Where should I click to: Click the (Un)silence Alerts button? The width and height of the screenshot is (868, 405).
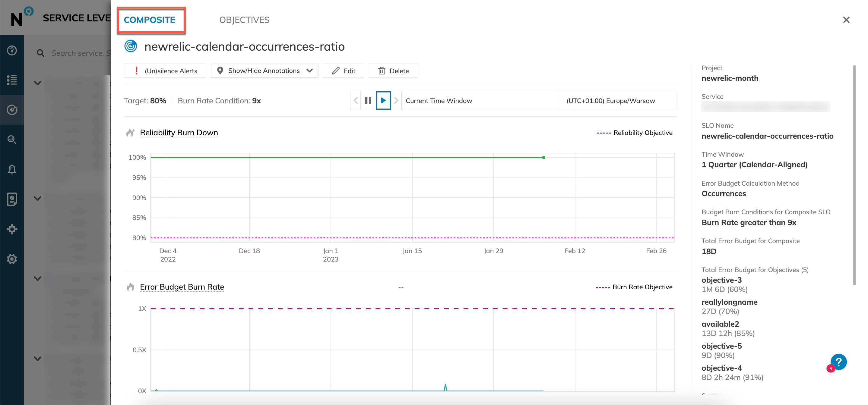click(165, 71)
